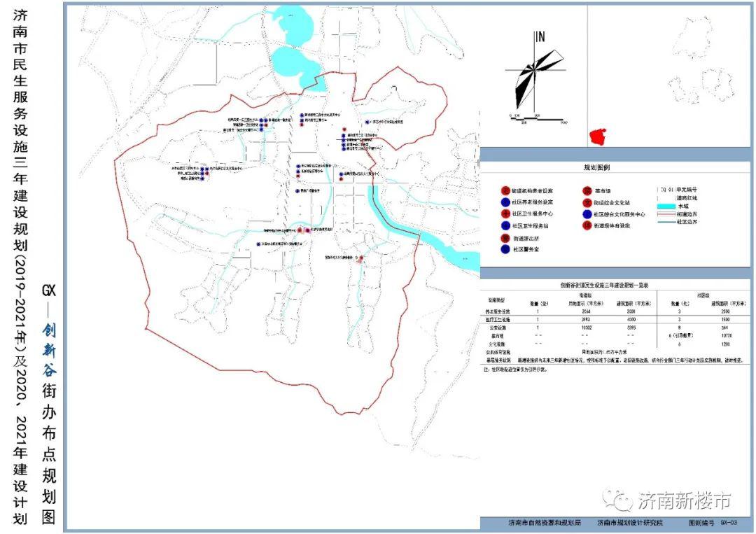Click the 规划图例 legend header

click(597, 169)
